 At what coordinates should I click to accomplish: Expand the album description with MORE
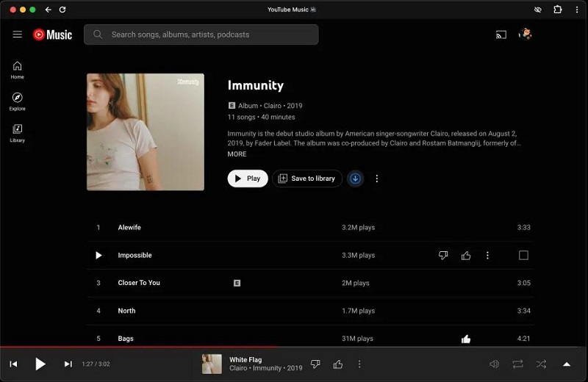237,154
